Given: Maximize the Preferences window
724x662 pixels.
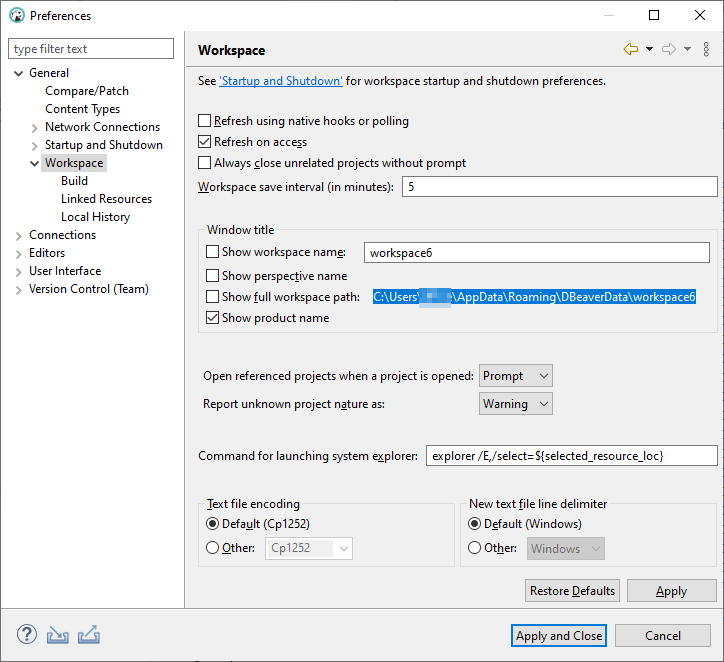Looking at the screenshot, I should point(654,15).
